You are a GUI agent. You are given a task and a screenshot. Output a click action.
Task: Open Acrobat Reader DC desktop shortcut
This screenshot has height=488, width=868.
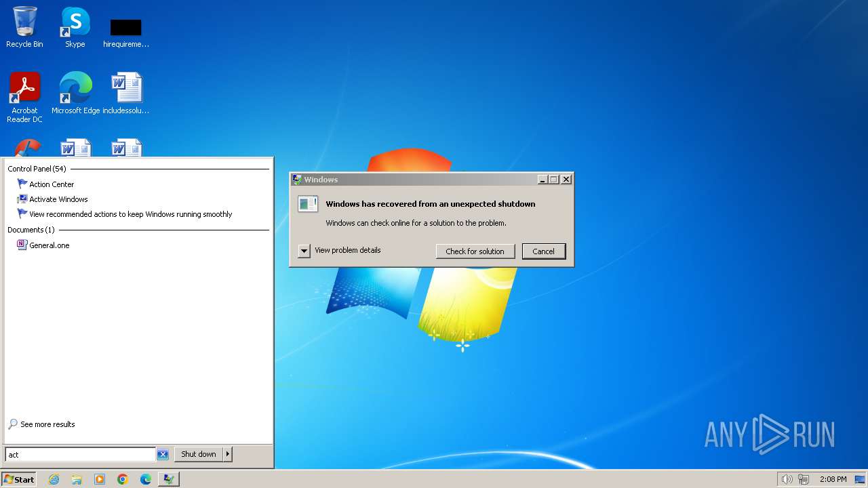[x=24, y=98]
